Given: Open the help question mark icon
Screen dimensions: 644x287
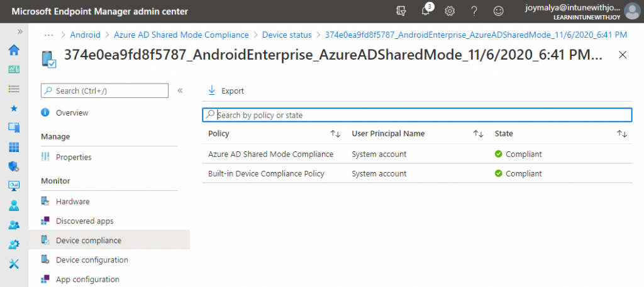Looking at the screenshot, I should 474,11.
